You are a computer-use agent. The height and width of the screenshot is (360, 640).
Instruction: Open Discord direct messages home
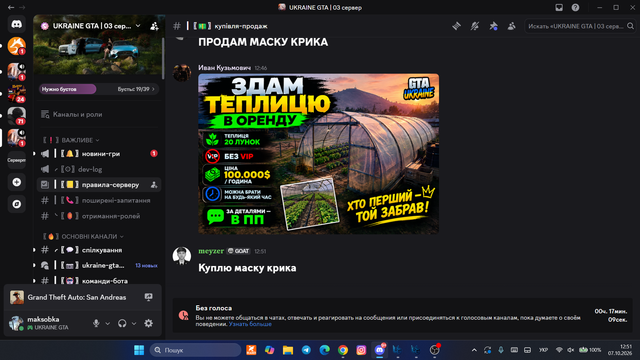(x=16, y=24)
